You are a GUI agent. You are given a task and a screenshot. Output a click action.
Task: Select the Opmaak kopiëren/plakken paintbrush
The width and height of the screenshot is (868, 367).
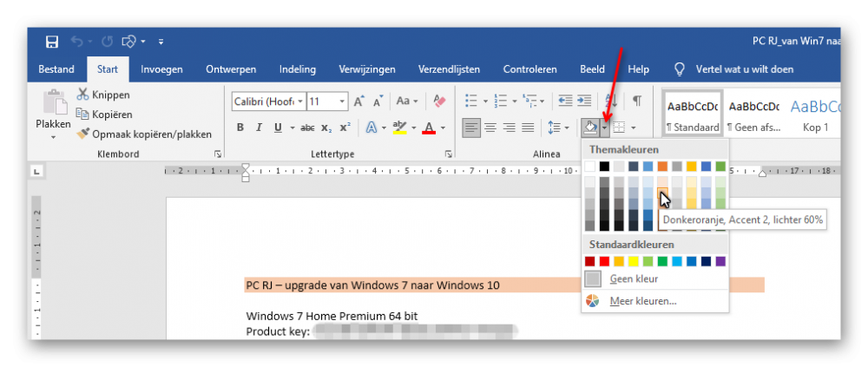pos(83,134)
